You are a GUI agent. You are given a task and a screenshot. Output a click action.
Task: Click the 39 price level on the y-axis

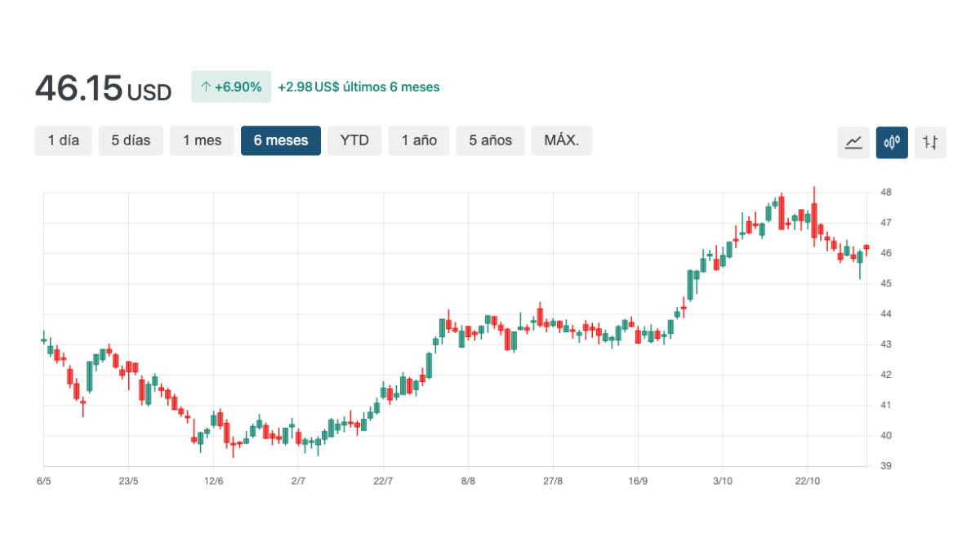tap(885, 466)
